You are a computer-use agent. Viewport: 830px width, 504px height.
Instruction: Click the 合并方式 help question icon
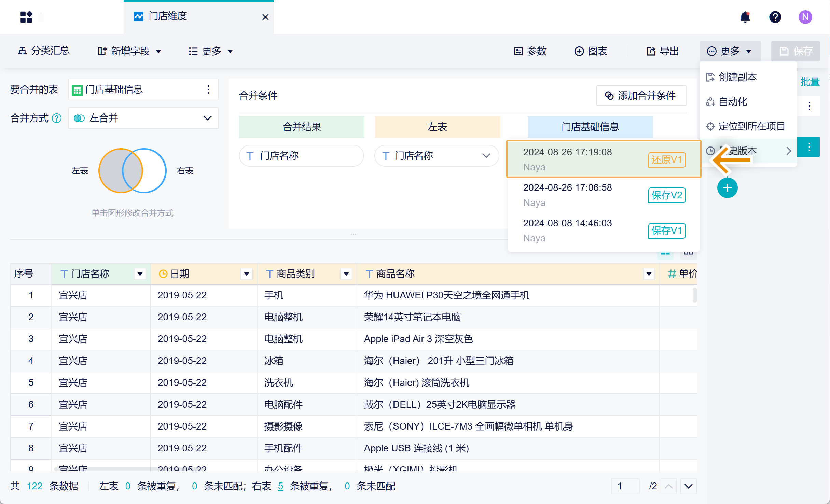[x=56, y=118]
